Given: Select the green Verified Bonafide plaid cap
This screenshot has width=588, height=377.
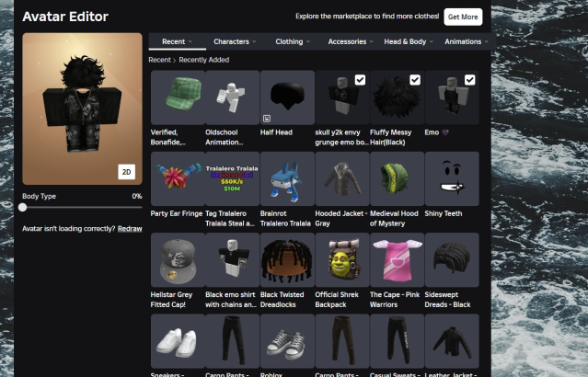Looking at the screenshot, I should pos(176,97).
